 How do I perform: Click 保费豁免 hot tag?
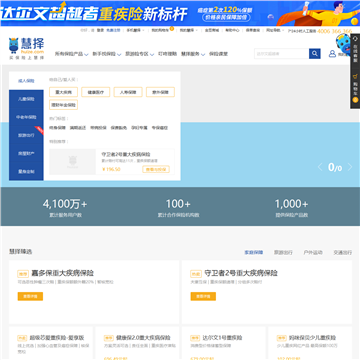coord(119,128)
